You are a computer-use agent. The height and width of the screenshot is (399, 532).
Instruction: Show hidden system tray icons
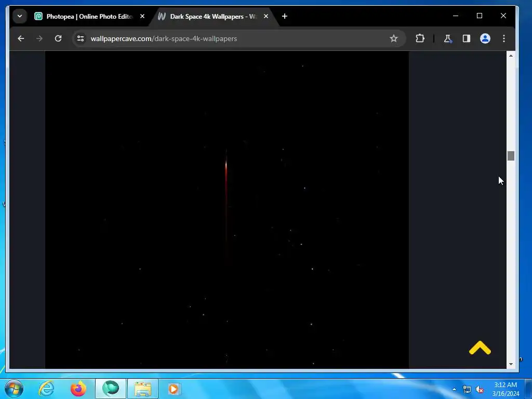pos(454,389)
